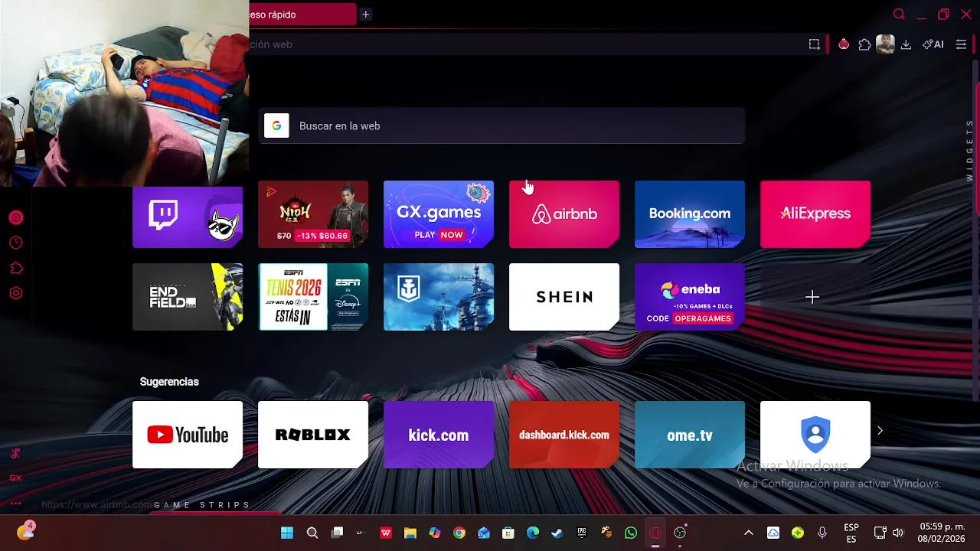
Task: Open the Player icon in the sidebar
Action: pos(15,217)
